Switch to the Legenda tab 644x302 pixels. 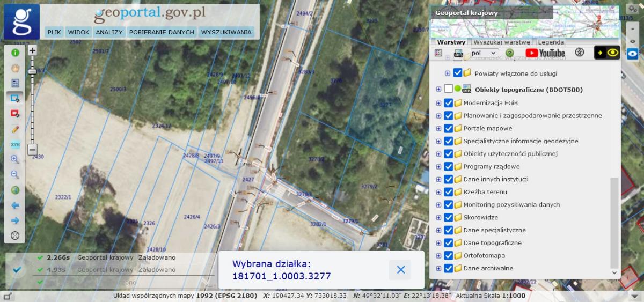click(551, 42)
